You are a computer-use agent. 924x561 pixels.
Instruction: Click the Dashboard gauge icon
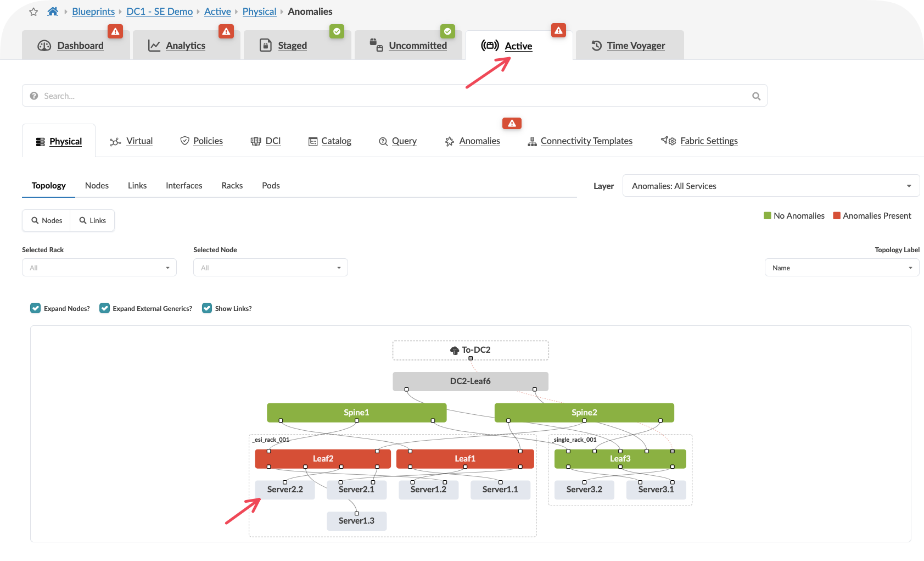point(44,46)
